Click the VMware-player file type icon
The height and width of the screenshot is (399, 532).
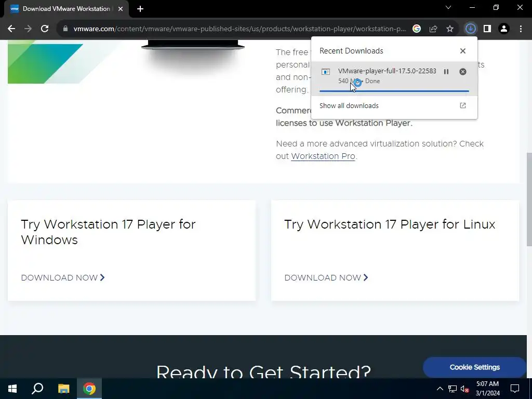tap(326, 72)
